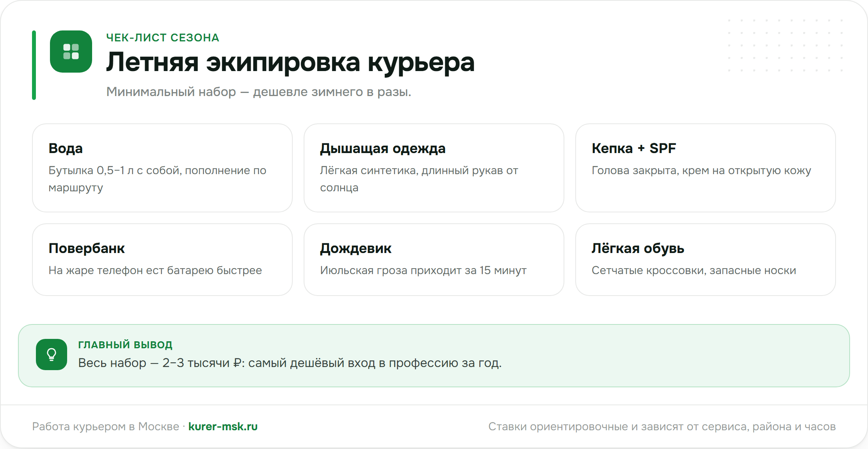Click the text "Лёгкая синтетика, длинный рукав от солнца"
The image size is (868, 449).
point(419,179)
